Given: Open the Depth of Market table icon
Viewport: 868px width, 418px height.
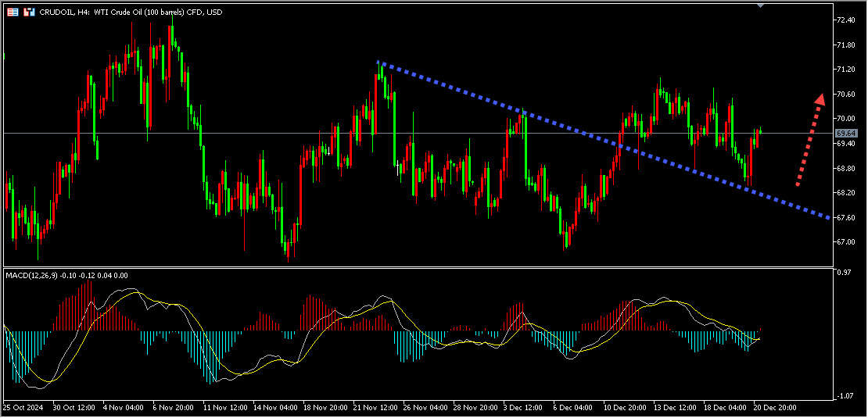Looking at the screenshot, I should 13,12.
